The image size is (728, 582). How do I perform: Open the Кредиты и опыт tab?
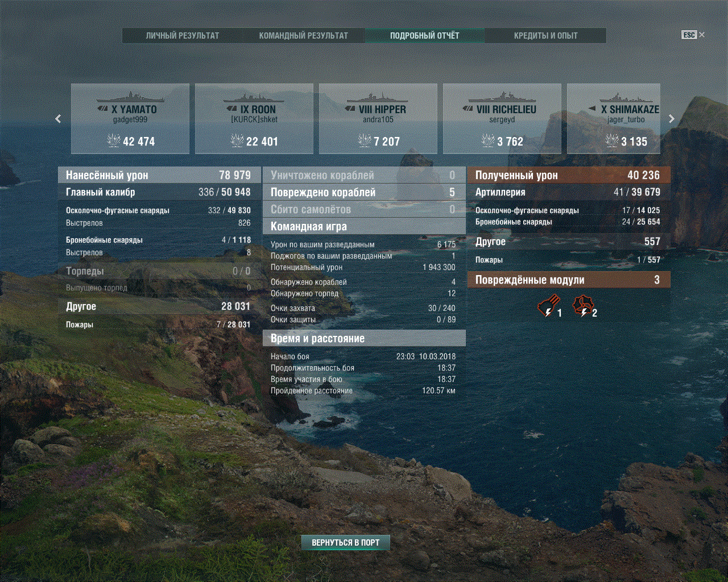pyautogui.click(x=545, y=35)
